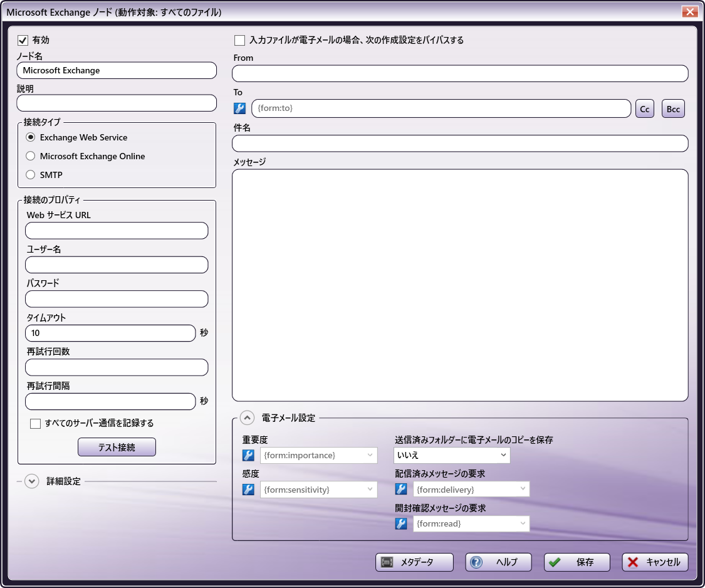Click the 説明 input field
This screenshot has height=588, width=705.
pos(117,103)
